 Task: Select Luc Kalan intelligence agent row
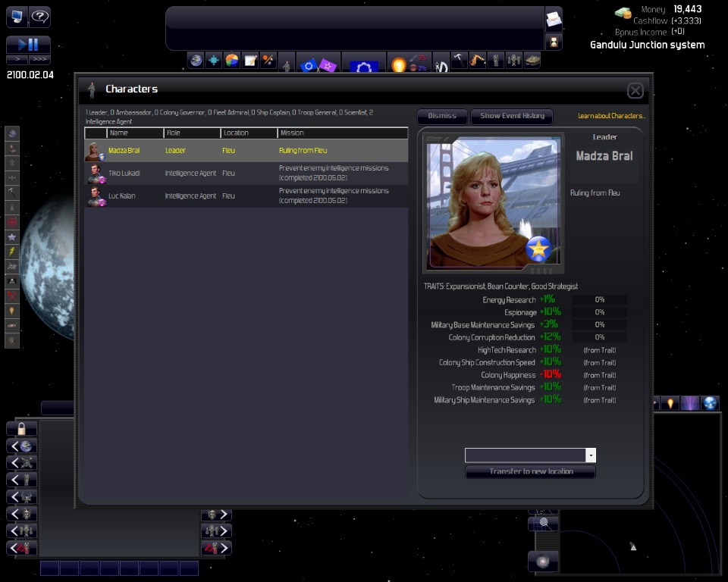pyautogui.click(x=246, y=196)
